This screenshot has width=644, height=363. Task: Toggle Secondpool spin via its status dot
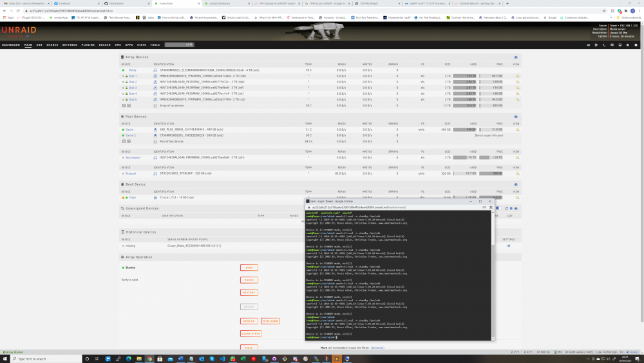[x=123, y=157]
